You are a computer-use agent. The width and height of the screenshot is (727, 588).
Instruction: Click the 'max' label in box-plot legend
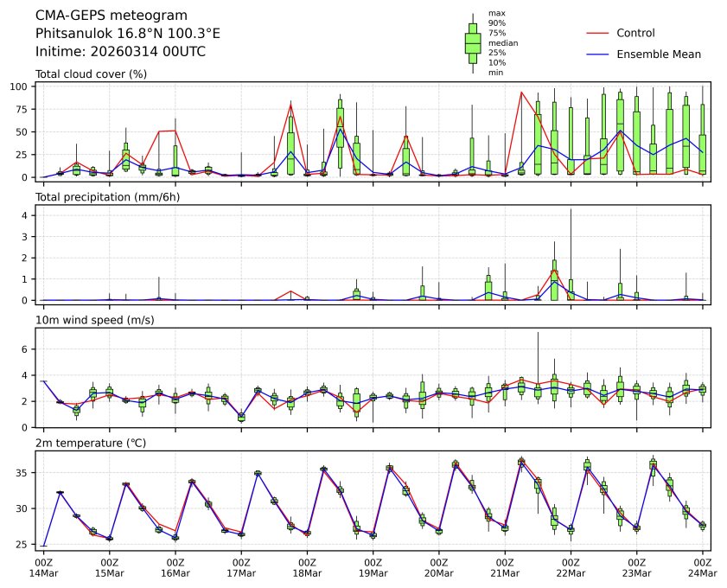click(496, 14)
